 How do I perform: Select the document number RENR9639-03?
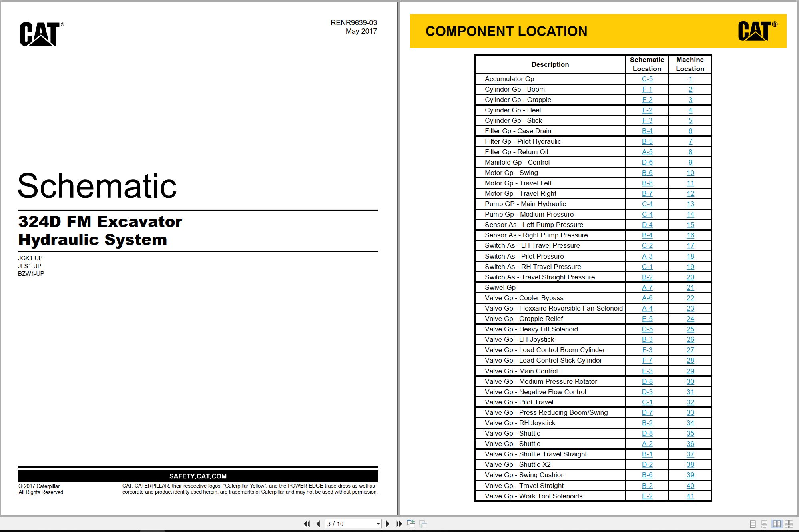[x=353, y=23]
